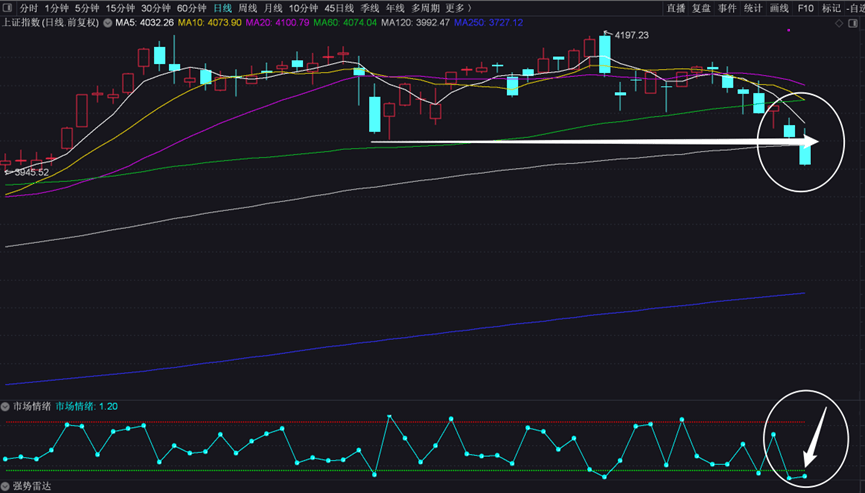Open the 画线 drawing tool
This screenshot has width=865, height=493.
click(x=779, y=8)
